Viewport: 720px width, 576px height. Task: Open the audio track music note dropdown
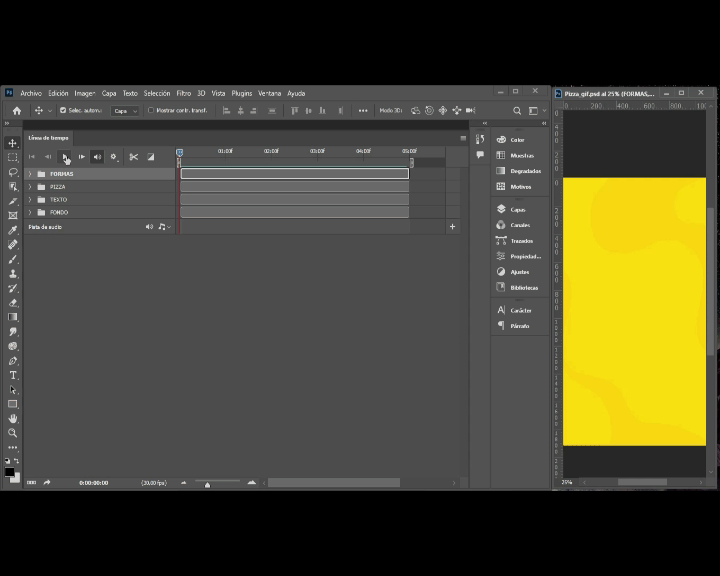[164, 227]
